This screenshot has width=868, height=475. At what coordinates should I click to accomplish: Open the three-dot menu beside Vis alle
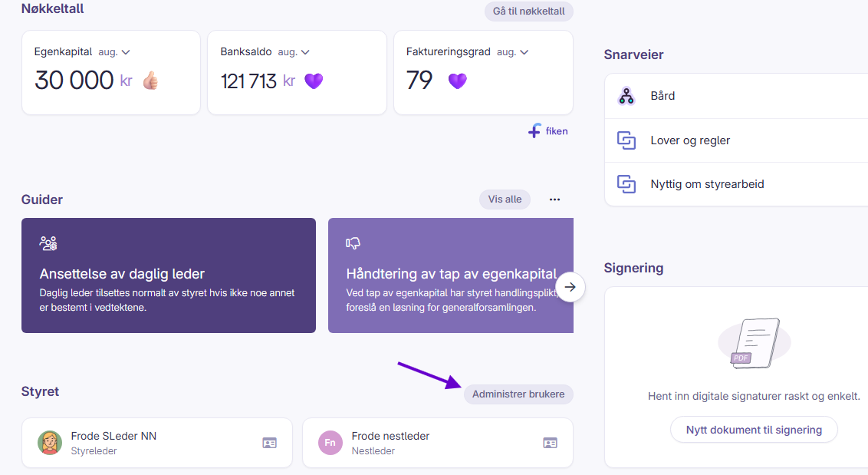click(x=554, y=200)
